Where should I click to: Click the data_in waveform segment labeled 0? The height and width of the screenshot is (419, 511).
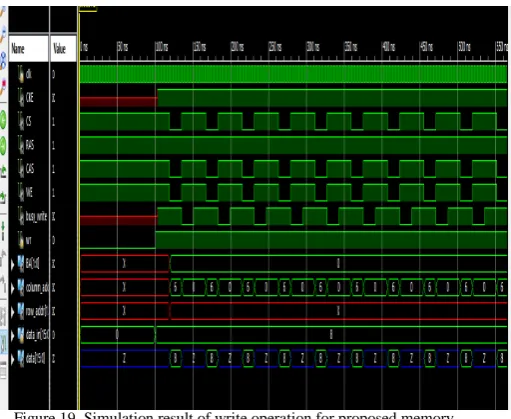coord(117,335)
